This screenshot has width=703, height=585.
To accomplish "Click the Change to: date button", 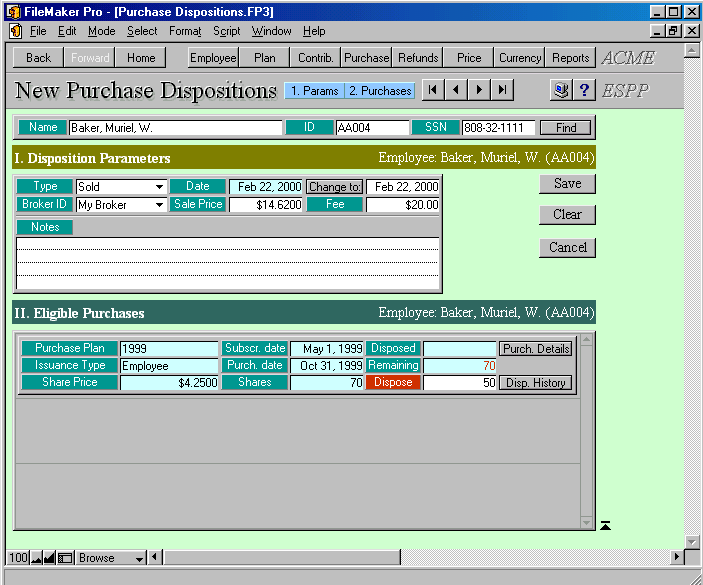I will point(334,187).
